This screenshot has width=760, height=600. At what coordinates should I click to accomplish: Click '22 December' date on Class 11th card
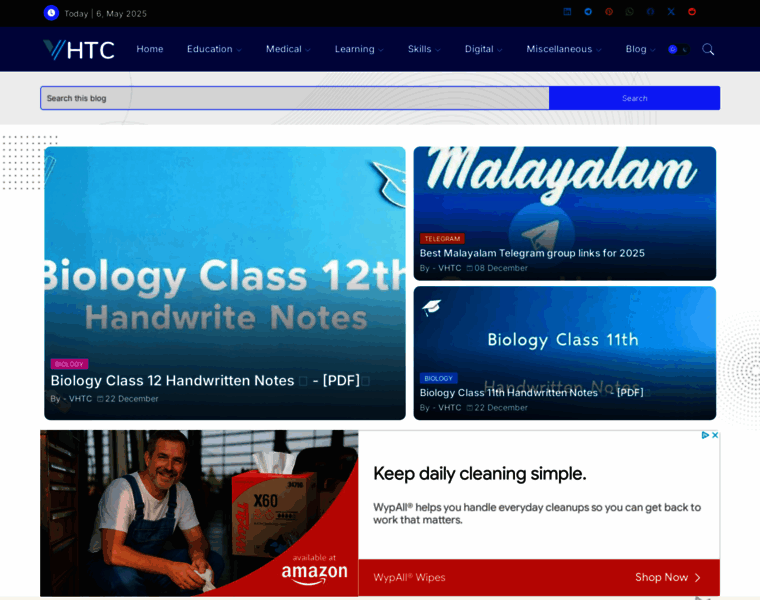pyautogui.click(x=497, y=408)
